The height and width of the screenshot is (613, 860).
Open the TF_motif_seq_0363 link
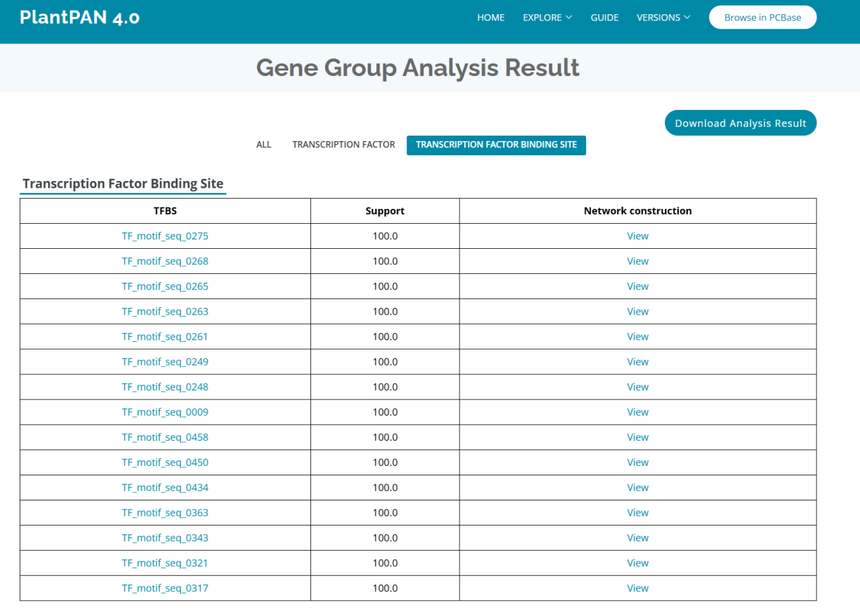click(165, 513)
